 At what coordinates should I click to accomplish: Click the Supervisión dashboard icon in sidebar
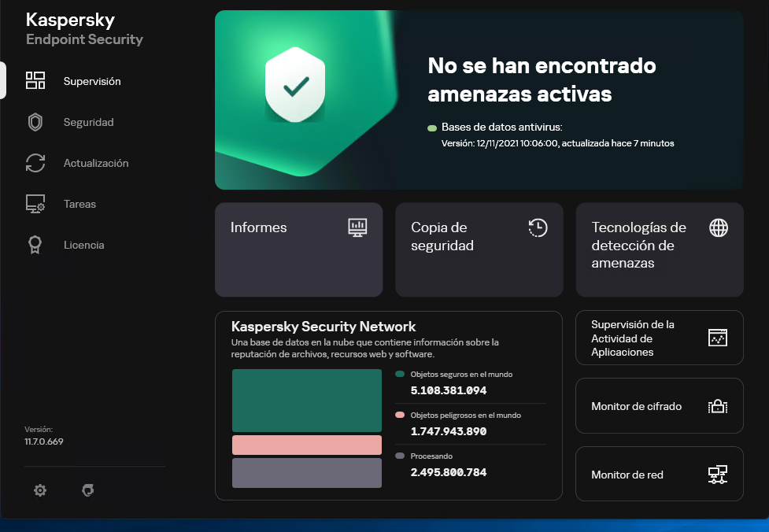35,80
